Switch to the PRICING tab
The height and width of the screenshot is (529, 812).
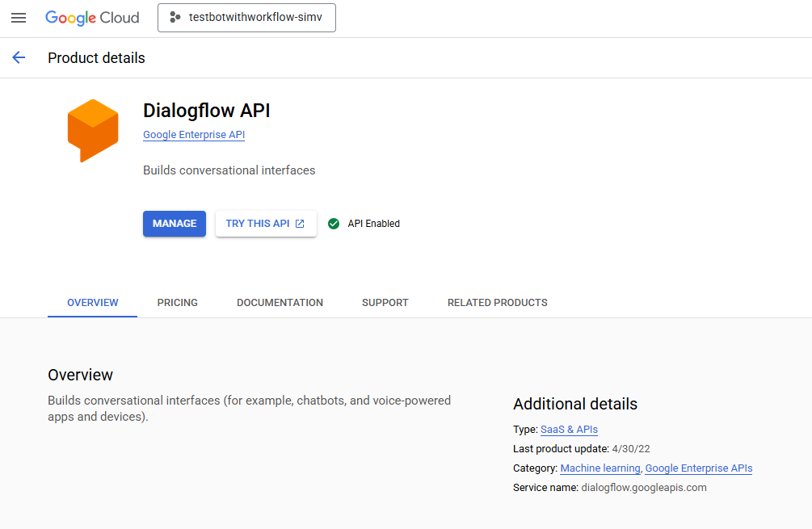click(x=178, y=303)
